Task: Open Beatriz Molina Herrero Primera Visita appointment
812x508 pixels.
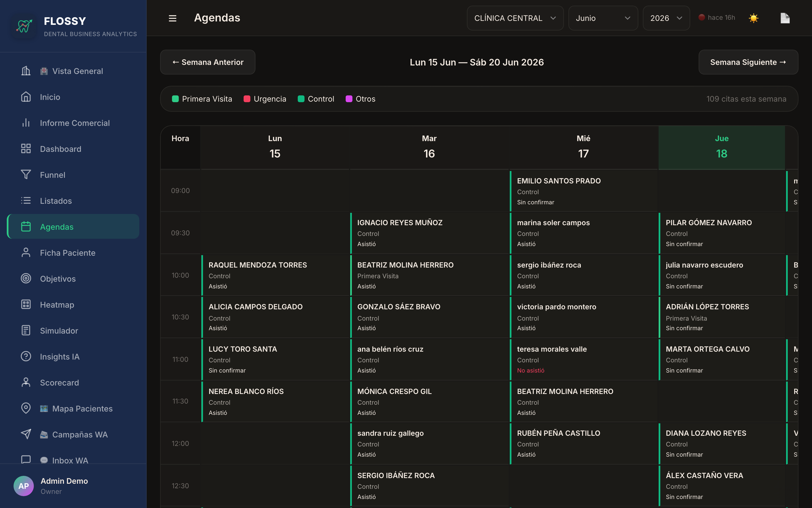Action: (429, 275)
